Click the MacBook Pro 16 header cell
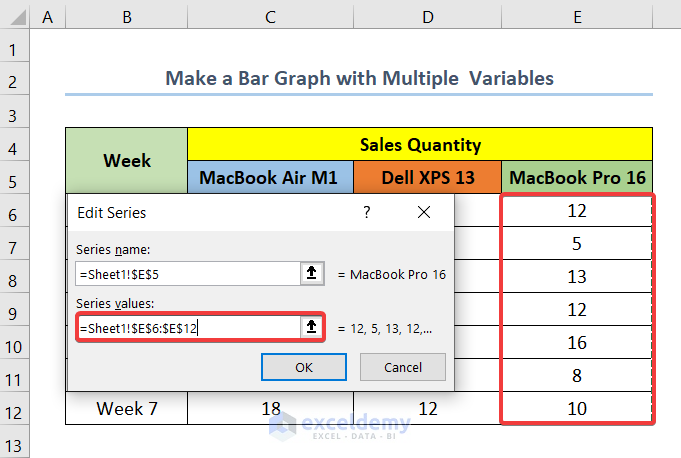The height and width of the screenshot is (458, 681). click(x=577, y=178)
